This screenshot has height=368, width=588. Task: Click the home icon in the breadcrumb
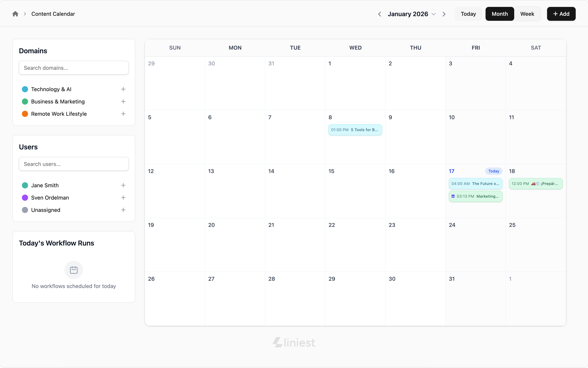tap(15, 14)
